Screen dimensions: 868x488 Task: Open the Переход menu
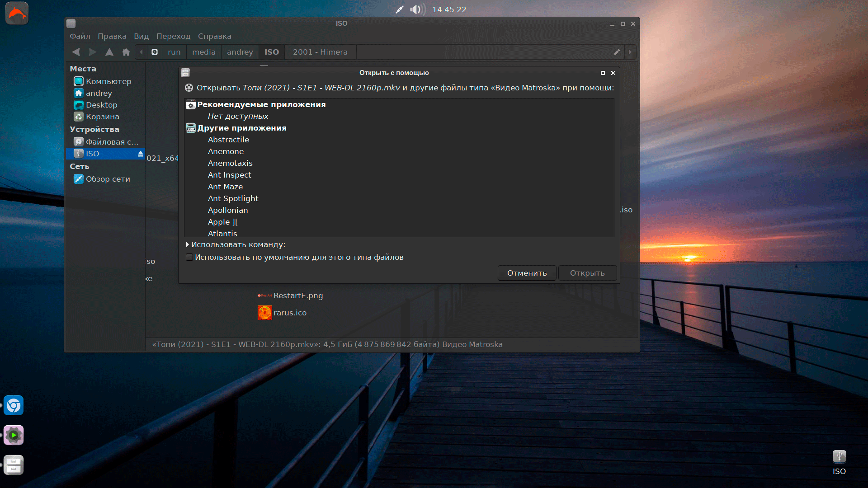pos(173,36)
